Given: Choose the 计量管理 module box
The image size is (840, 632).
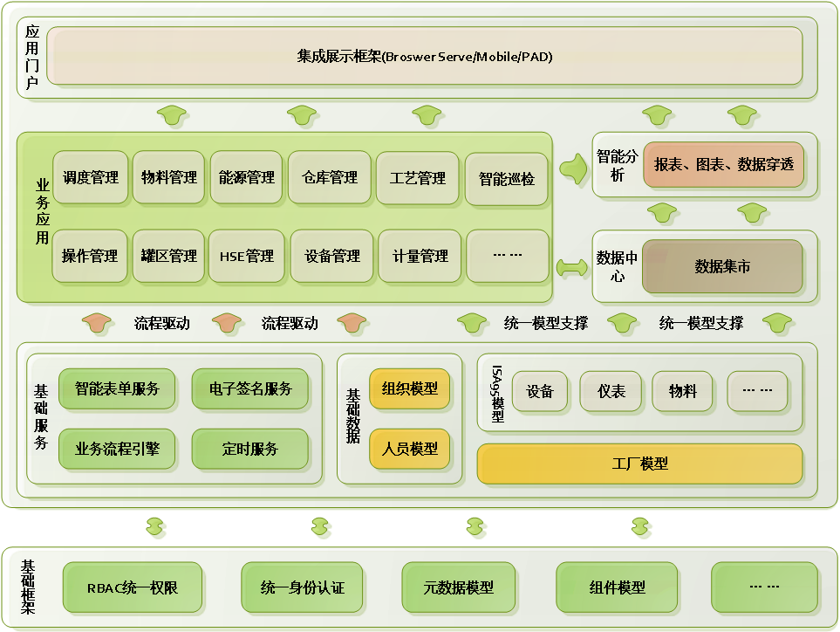Looking at the screenshot, I should (420, 257).
